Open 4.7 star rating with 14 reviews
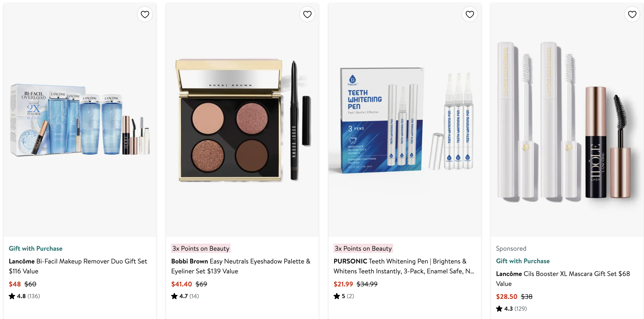644x319 pixels. pyautogui.click(x=185, y=296)
